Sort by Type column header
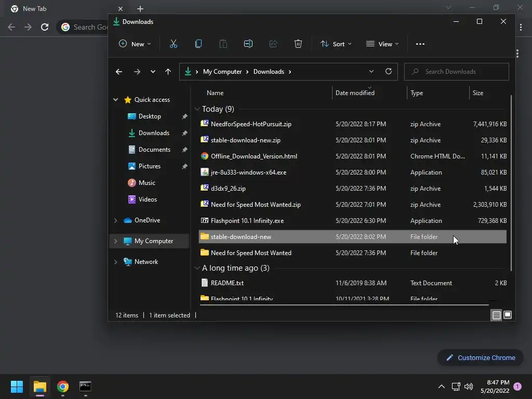 point(417,93)
